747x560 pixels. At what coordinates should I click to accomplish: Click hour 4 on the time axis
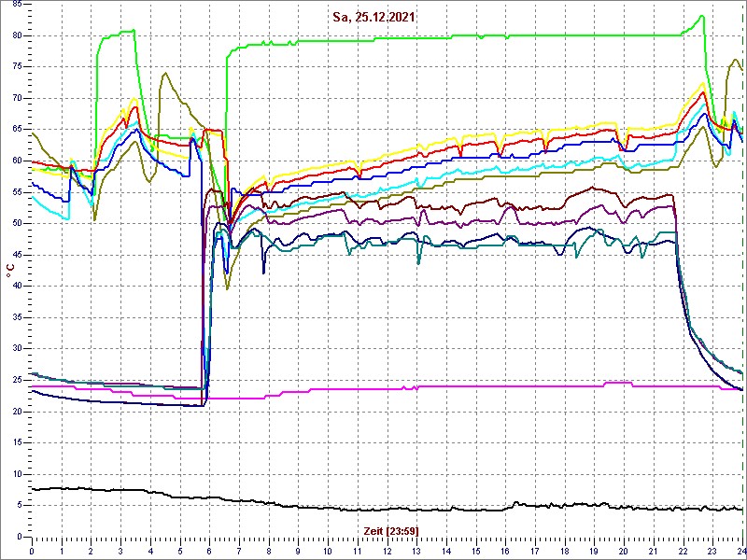pyautogui.click(x=150, y=550)
